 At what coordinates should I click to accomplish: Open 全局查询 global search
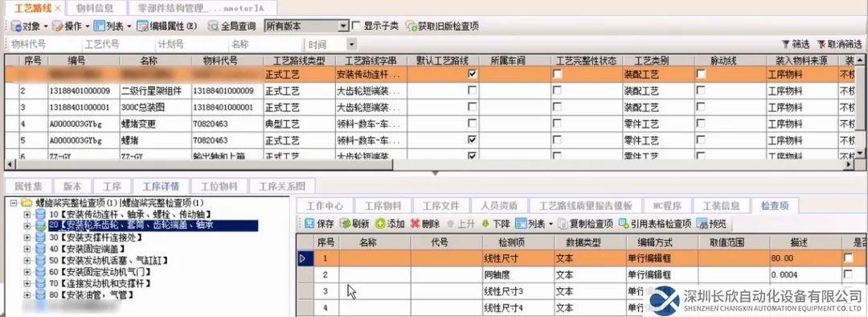click(x=231, y=26)
